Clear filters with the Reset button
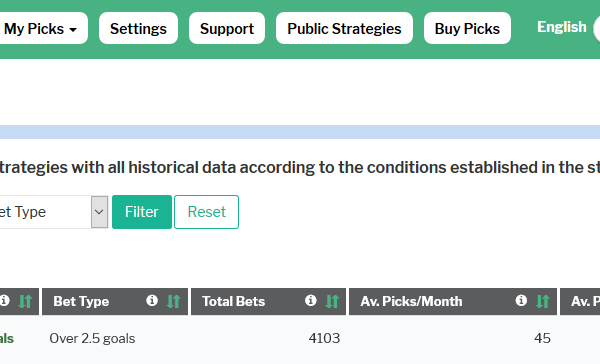The height and width of the screenshot is (364, 600). tap(207, 212)
